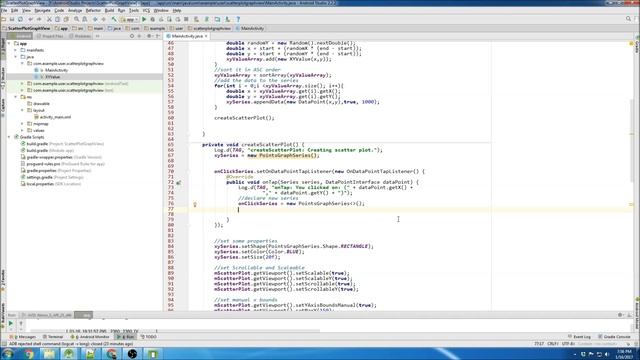The image size is (640, 360).
Task: Collapse the Gradle Scripts node
Action: coord(9,137)
